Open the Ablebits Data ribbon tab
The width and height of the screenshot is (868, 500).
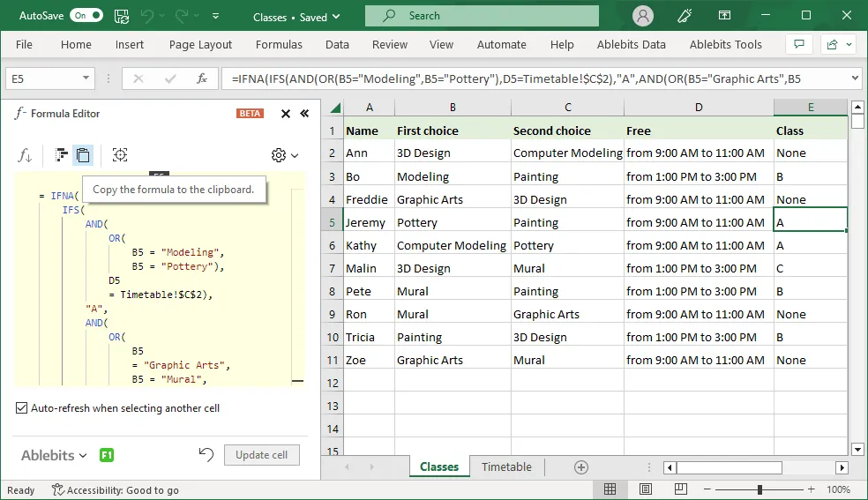[631, 44]
